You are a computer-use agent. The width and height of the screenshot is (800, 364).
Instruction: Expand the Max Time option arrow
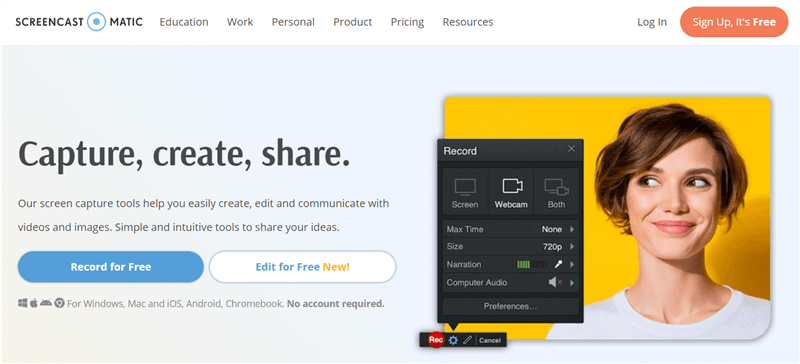click(x=572, y=230)
